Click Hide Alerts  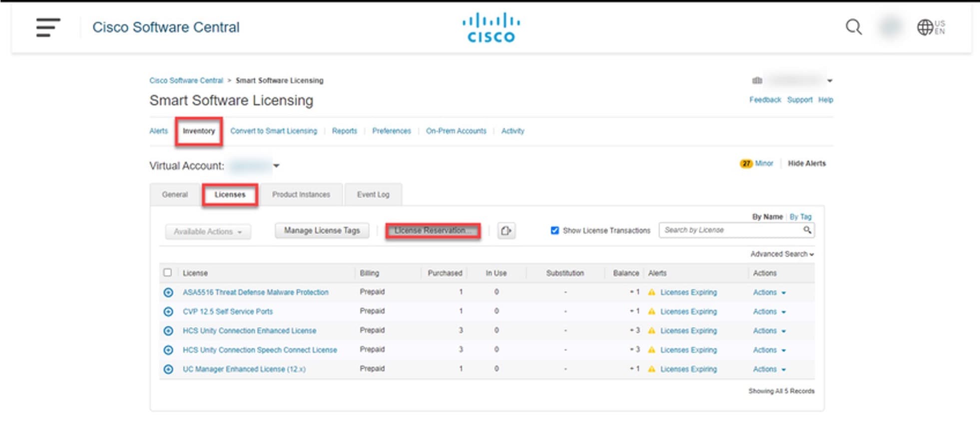[x=807, y=163]
